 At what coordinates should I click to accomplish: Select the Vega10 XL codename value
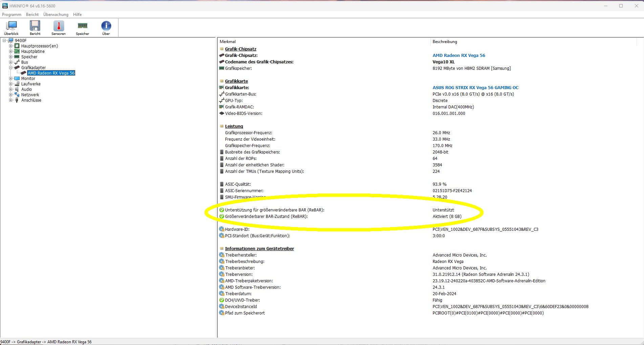coord(444,62)
